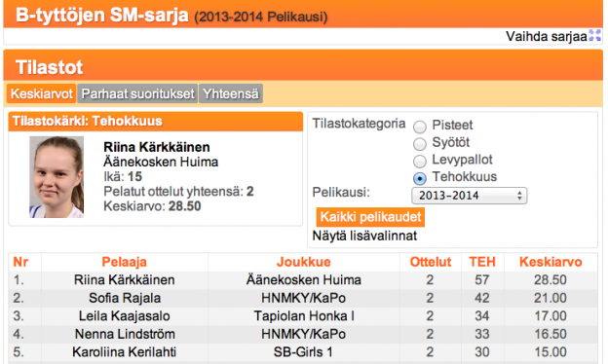Select the Levypallot radio option
Viewport: 608px width, 364px height.
(420, 162)
